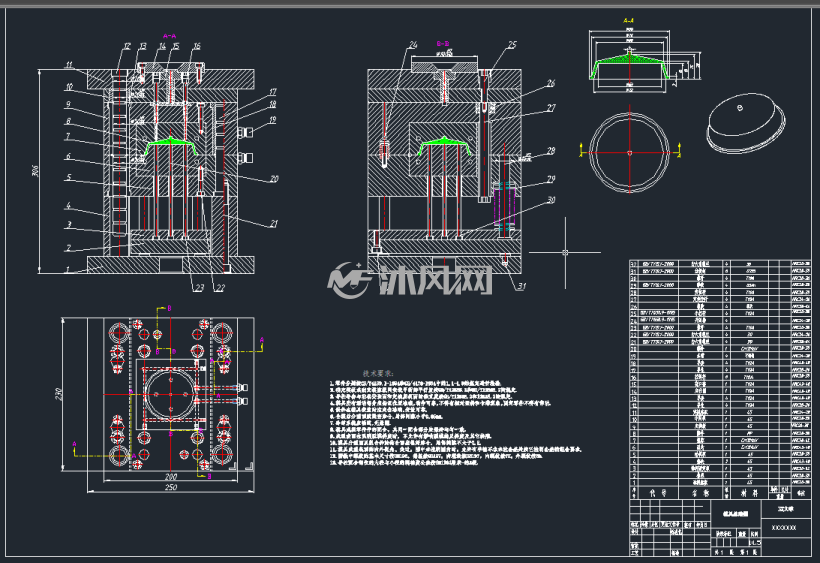820x563 pixels.
Task: Click balloon number 12 leader label
Action: point(127,47)
